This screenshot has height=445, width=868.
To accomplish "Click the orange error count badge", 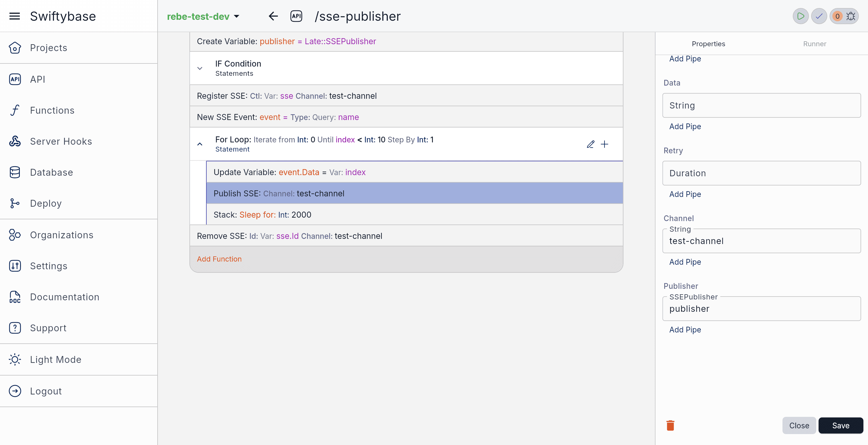I will pyautogui.click(x=837, y=16).
